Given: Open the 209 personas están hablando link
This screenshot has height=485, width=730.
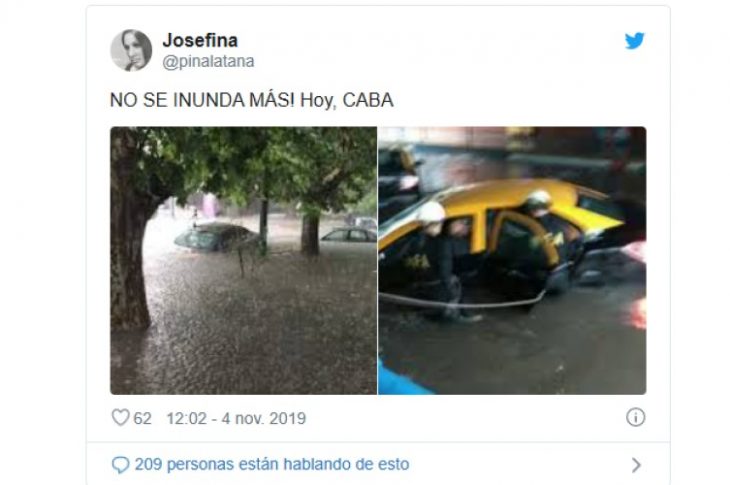Looking at the screenshot, I should [x=272, y=465].
